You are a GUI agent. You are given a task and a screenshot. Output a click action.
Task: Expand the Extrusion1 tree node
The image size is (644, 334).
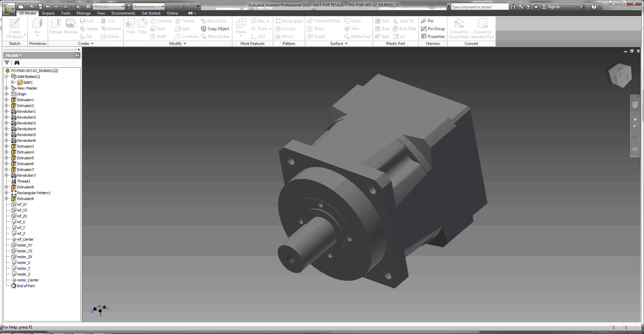coord(6,100)
